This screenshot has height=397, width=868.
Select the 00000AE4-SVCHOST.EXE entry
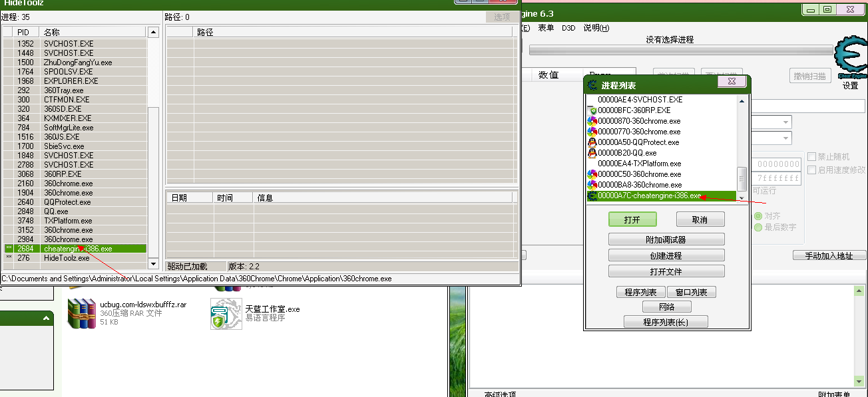click(661, 100)
